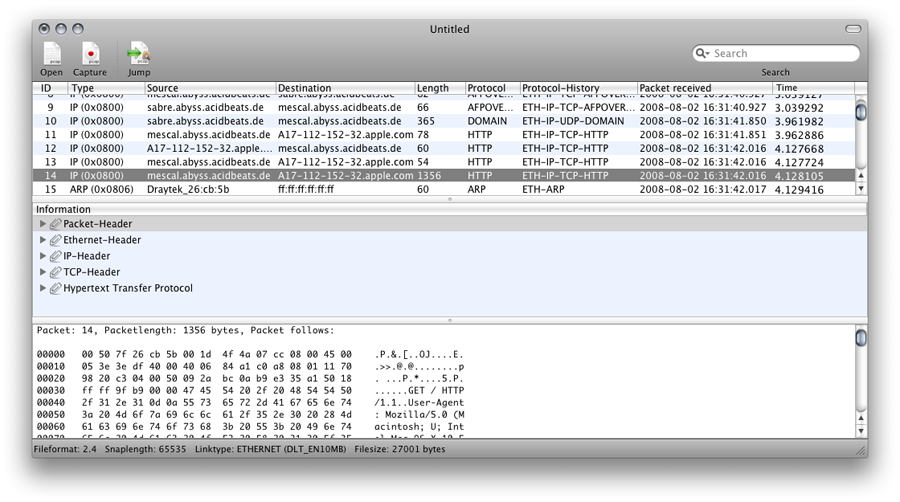Image resolution: width=900 pixels, height=502 pixels.
Task: Sort by the ID column header
Action: 51,88
